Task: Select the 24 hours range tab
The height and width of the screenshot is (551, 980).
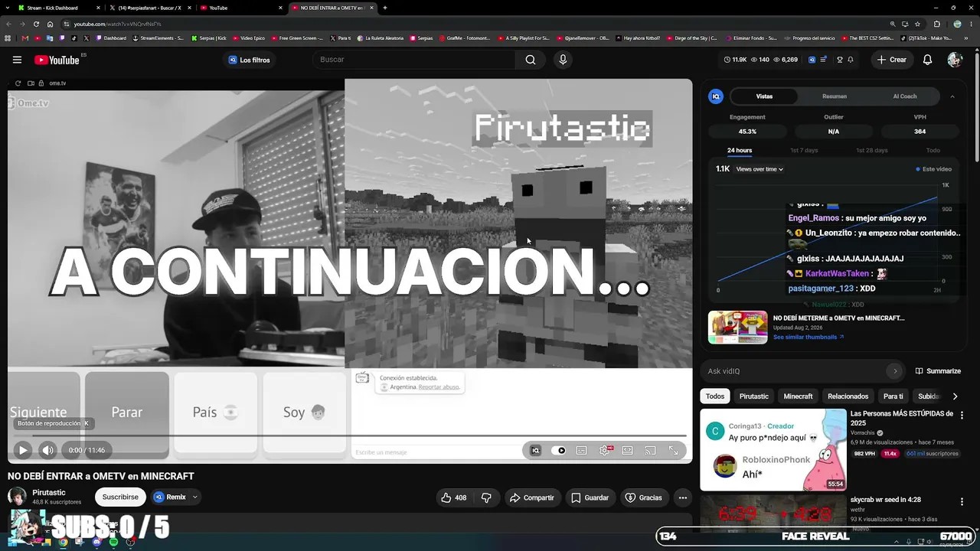Action: click(740, 150)
